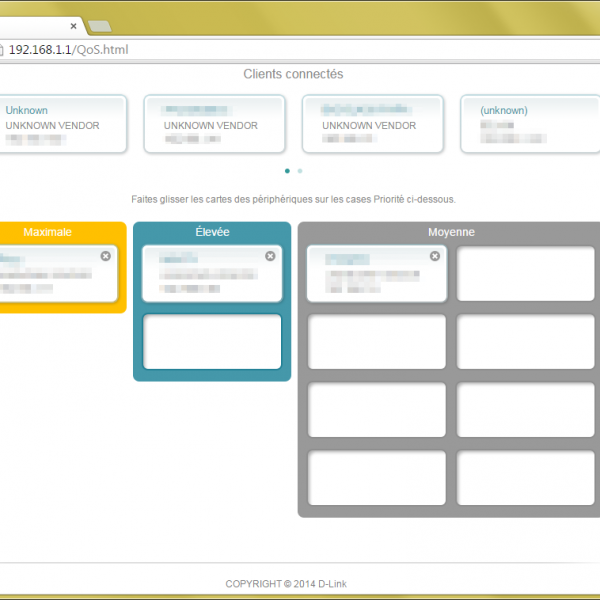Click the empty slot beside Moyenne device card
This screenshot has width=600, height=600.
pyautogui.click(x=526, y=274)
